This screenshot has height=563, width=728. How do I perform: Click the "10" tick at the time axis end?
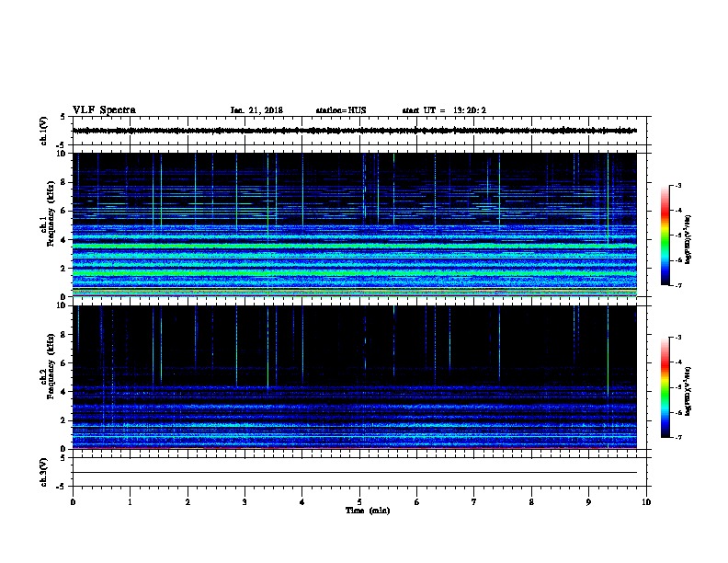646,502
